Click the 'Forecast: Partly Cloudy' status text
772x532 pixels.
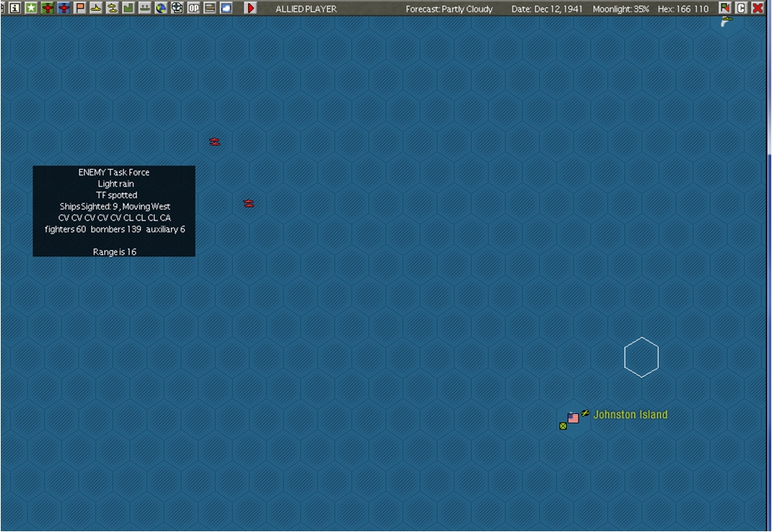pyautogui.click(x=449, y=9)
